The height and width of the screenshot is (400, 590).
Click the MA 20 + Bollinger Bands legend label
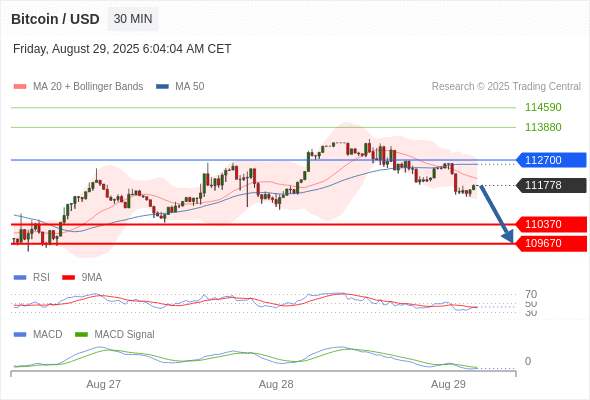(88, 87)
